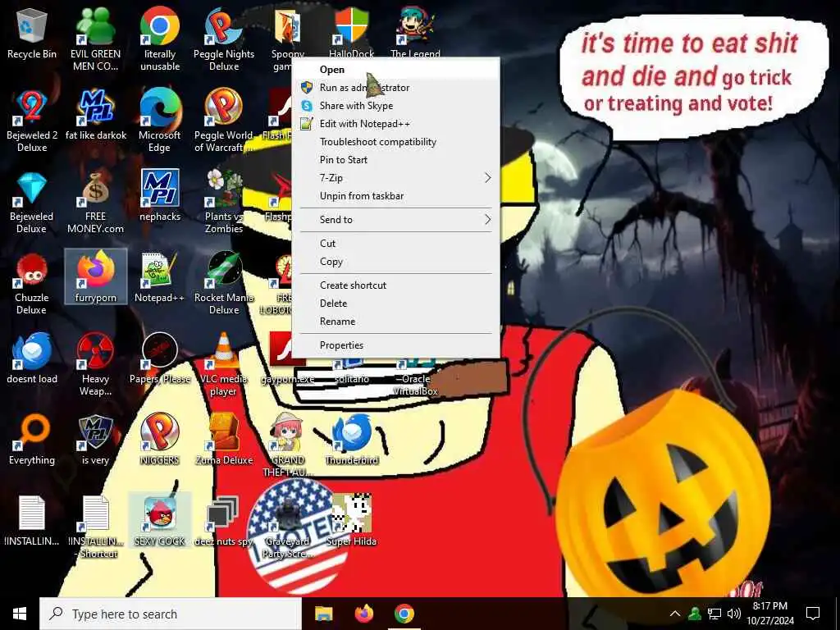The width and height of the screenshot is (840, 630).
Task: Select the nephacks desktop shortcut
Action: pyautogui.click(x=160, y=195)
